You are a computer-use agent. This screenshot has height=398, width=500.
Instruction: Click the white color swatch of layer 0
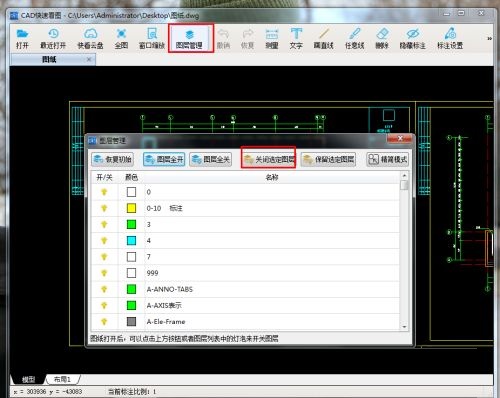click(x=131, y=192)
